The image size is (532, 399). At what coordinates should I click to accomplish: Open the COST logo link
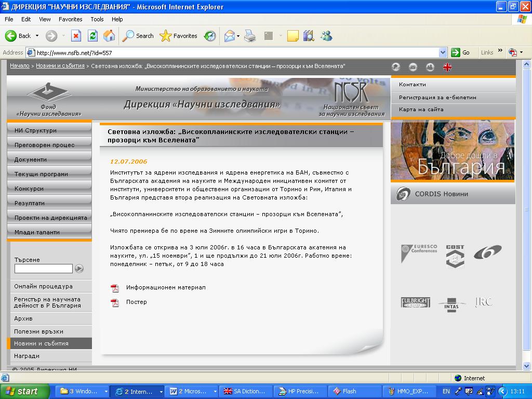455,256
